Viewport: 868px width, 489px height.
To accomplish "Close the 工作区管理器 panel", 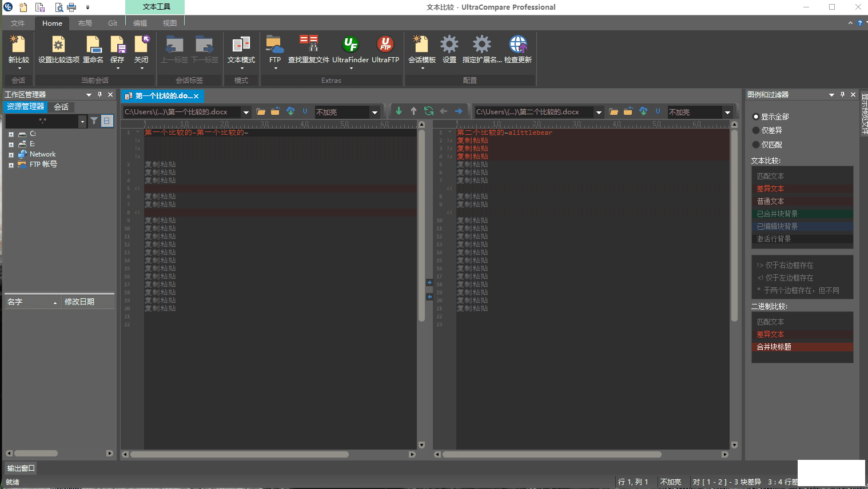I will (x=110, y=94).
